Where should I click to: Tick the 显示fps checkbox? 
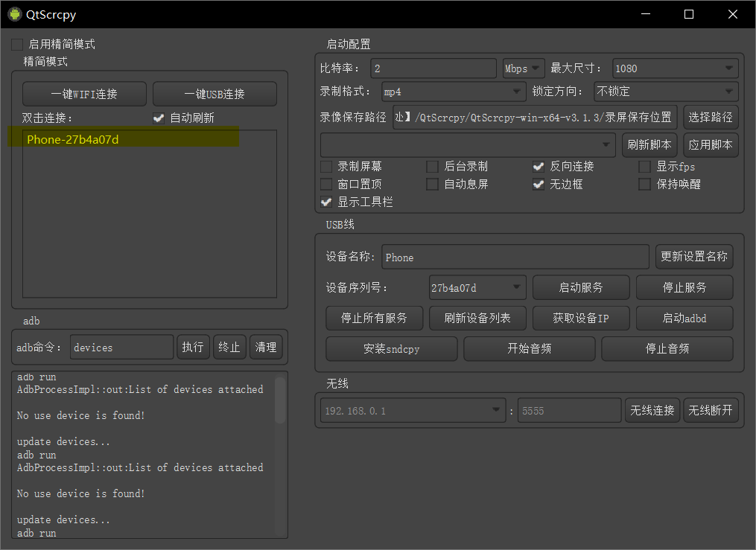[x=644, y=167]
